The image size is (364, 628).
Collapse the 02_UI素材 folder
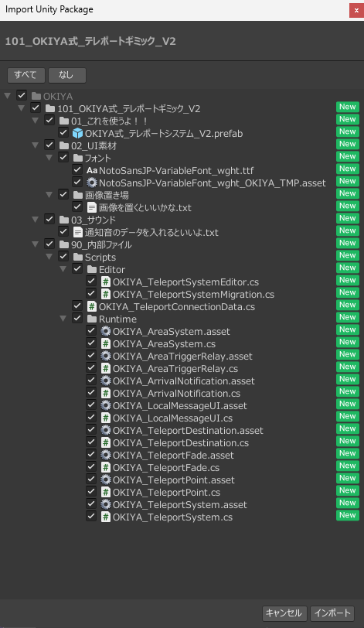coord(36,145)
